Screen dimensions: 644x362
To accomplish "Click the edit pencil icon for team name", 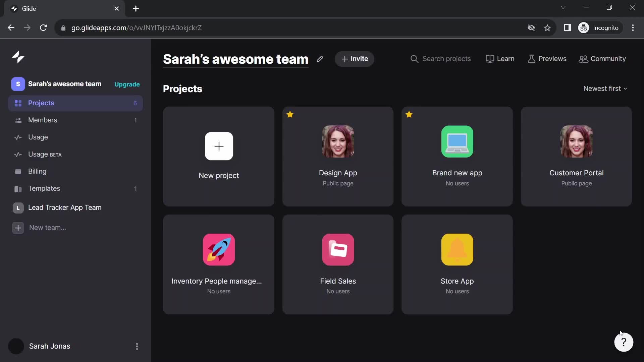I will coord(320,59).
